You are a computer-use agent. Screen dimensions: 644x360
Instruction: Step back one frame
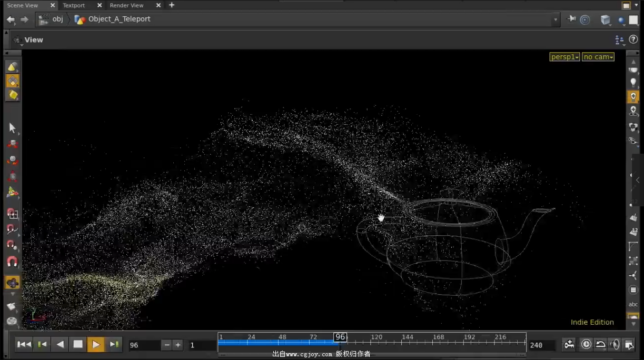43,344
